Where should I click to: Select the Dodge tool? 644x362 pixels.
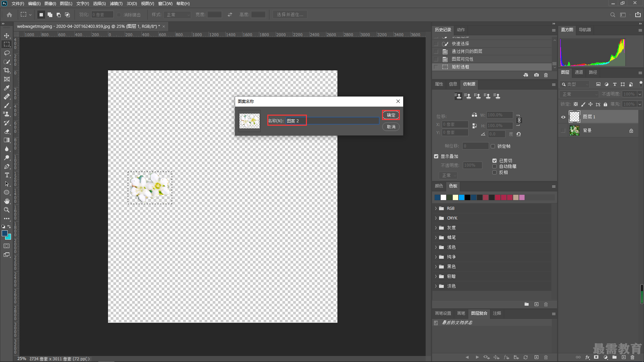click(7, 158)
